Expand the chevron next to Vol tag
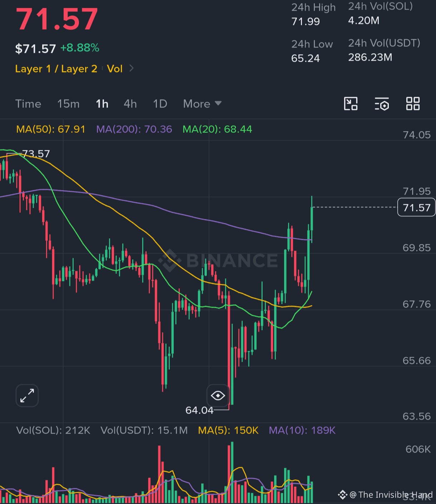436x504 pixels. pos(132,68)
